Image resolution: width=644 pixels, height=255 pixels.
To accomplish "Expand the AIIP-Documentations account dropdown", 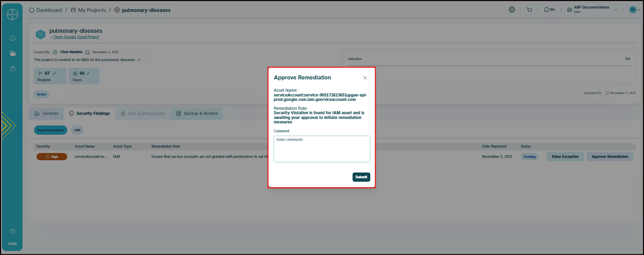I will pos(616,10).
